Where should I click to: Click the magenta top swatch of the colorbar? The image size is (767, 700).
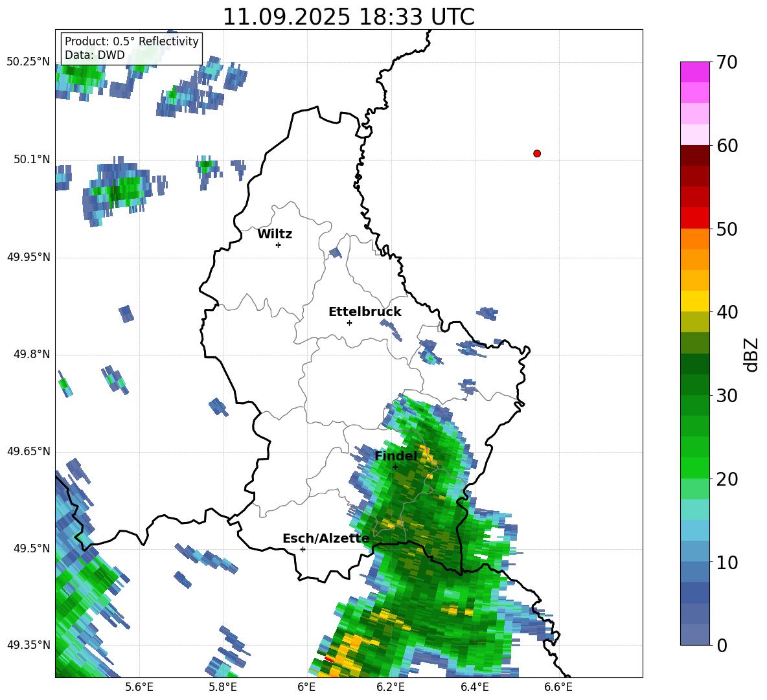click(x=694, y=72)
